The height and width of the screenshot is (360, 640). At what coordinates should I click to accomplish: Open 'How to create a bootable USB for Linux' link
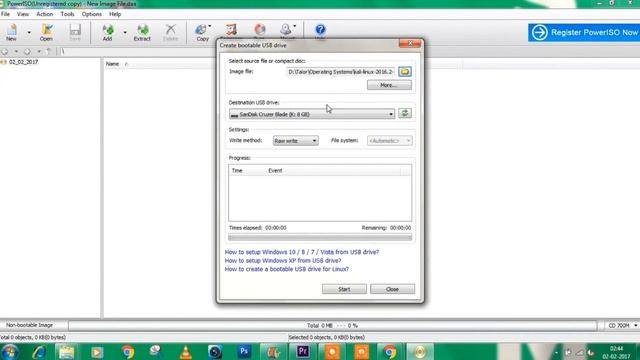pos(287,269)
